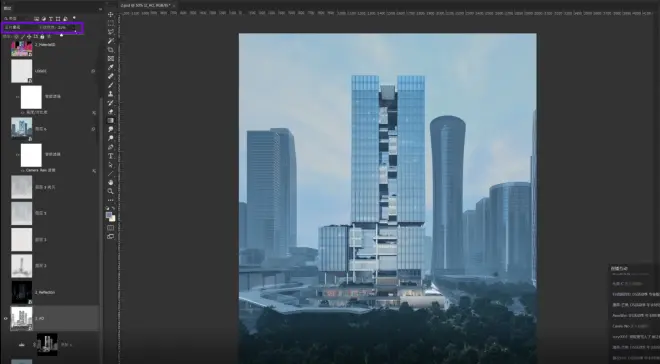Collapse smart filters of the city photo layer

click(93, 129)
